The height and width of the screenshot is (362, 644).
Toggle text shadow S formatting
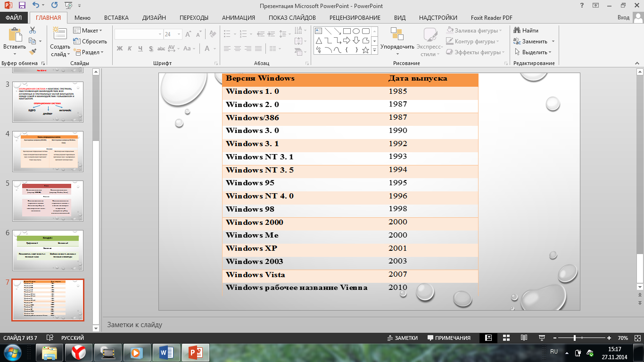click(x=151, y=49)
